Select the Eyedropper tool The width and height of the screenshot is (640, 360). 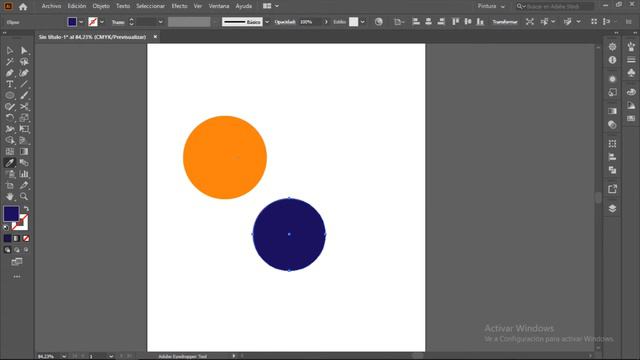10,163
